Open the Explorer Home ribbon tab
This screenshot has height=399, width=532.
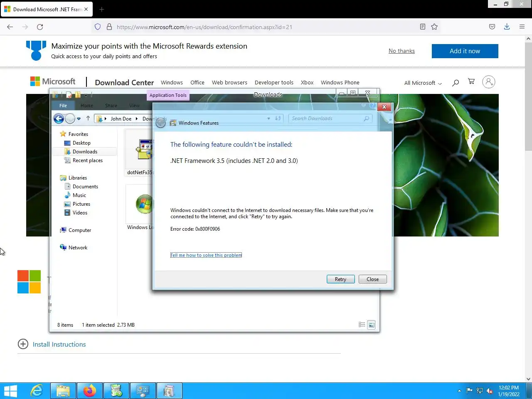point(87,106)
